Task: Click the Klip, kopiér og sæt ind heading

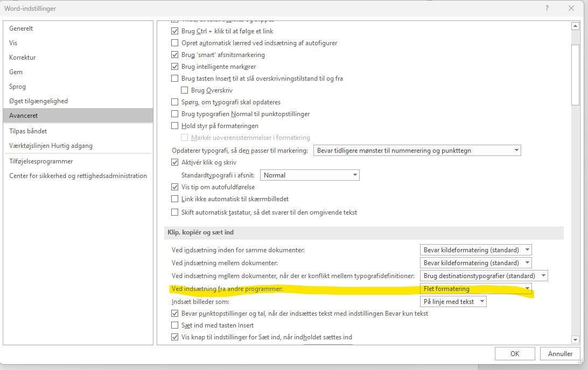Action: click(x=201, y=232)
